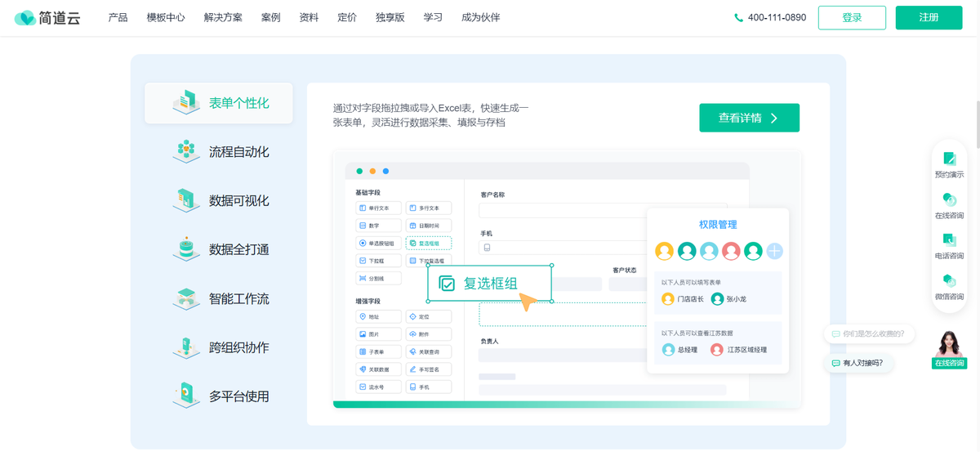Click the 你们是怎么收费的? chat bubble
The image size is (980, 452).
(x=870, y=333)
